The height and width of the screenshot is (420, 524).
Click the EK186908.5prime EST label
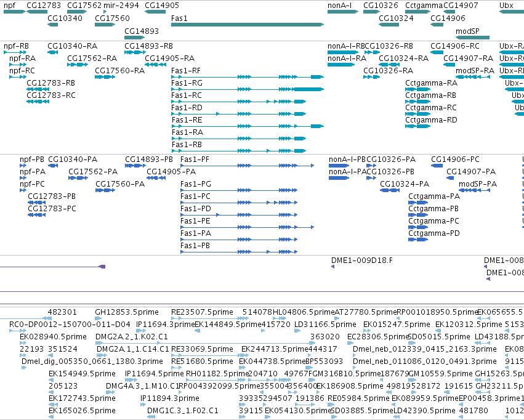click(350, 386)
